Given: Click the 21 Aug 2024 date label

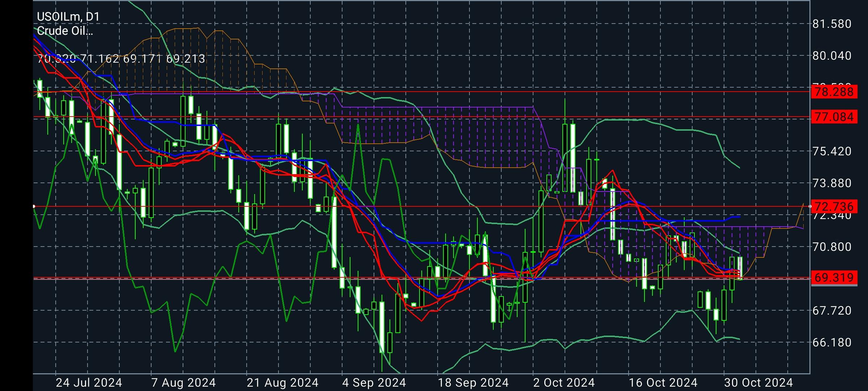Looking at the screenshot, I should 282,383.
